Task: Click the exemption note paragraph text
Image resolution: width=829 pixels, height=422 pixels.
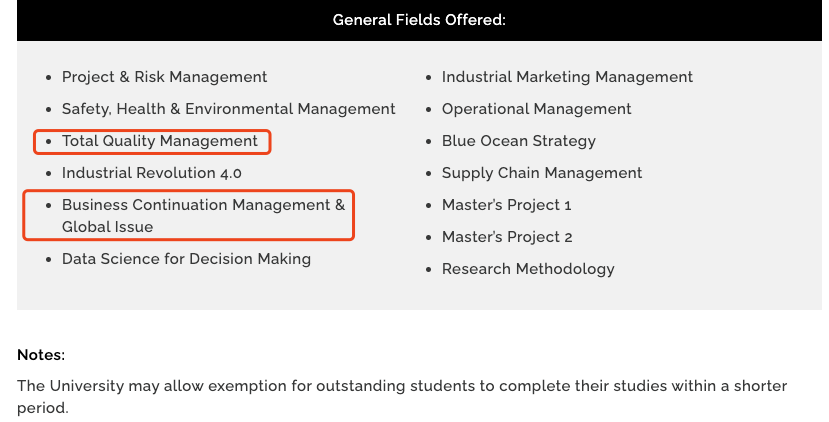Action: (x=402, y=397)
